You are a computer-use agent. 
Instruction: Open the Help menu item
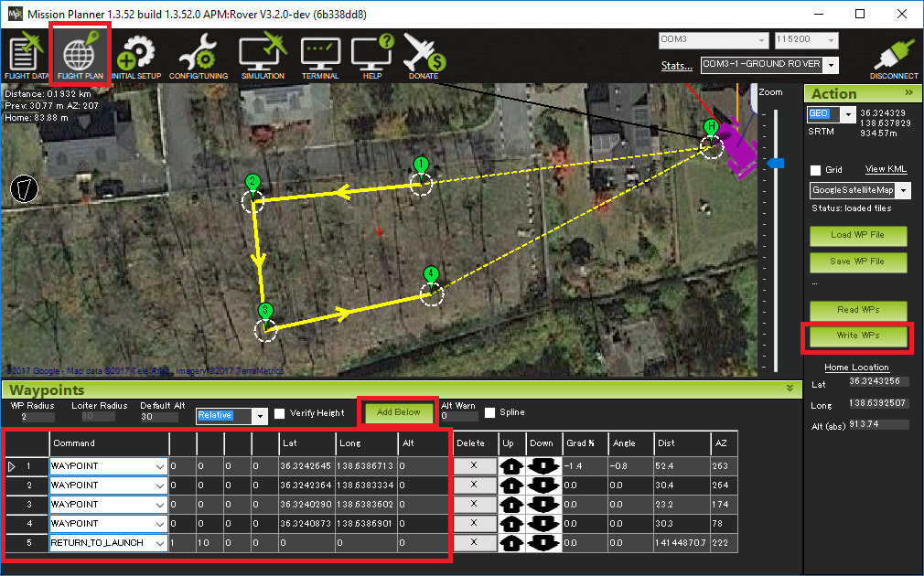(x=372, y=57)
